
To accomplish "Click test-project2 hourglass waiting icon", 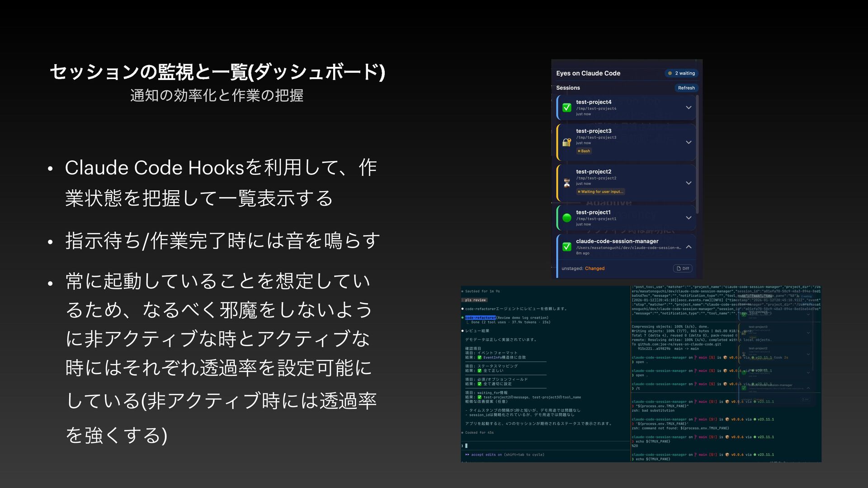I will [x=566, y=183].
